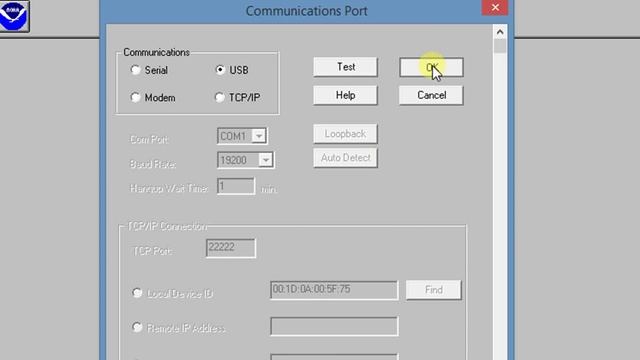Open the Com Port COM1 dropdown
This screenshot has height=360, width=640.
[259, 136]
